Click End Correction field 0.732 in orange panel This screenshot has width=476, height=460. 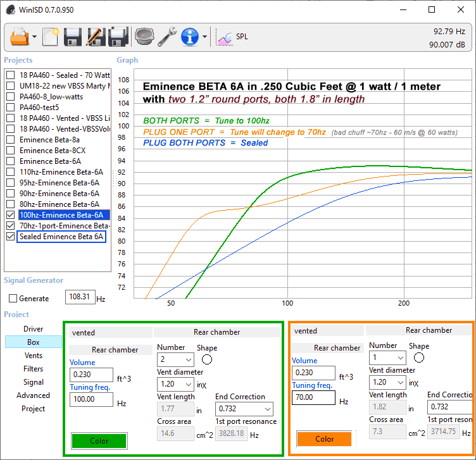tap(450, 407)
